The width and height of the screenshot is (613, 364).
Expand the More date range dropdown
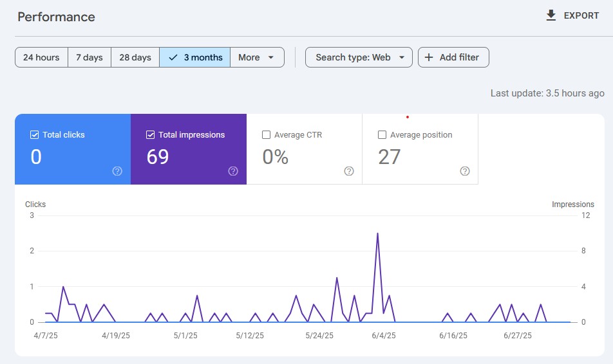257,57
